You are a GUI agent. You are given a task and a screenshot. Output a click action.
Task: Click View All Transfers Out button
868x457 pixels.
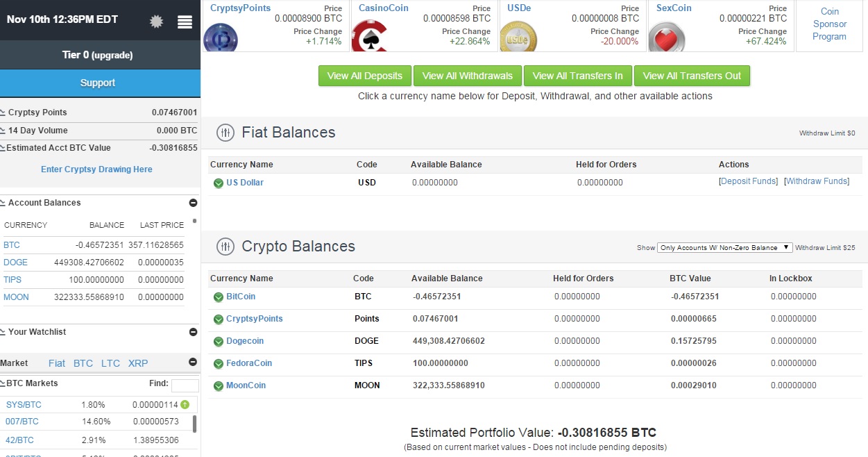point(692,76)
